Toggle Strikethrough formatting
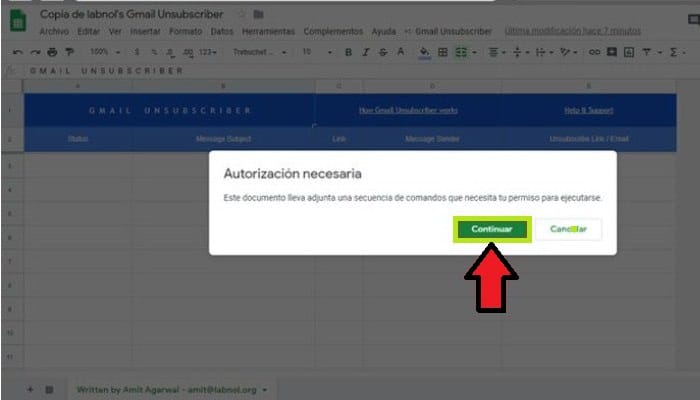 pos(383,53)
